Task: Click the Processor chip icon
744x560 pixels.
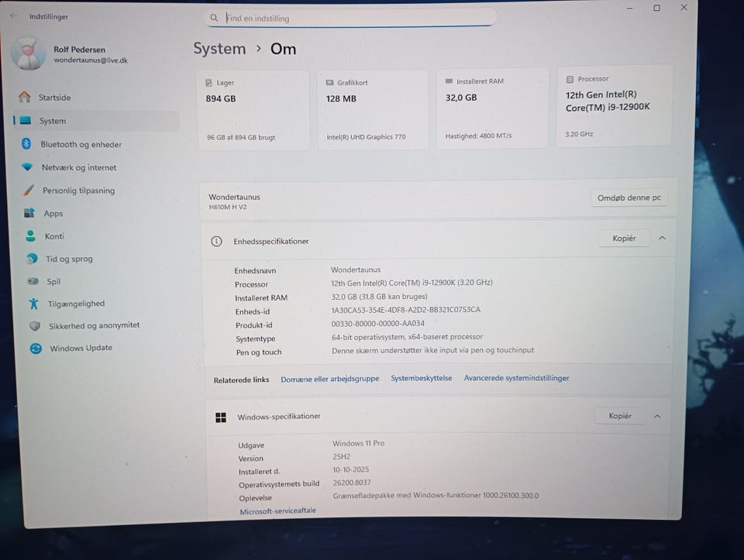Action: coord(570,79)
